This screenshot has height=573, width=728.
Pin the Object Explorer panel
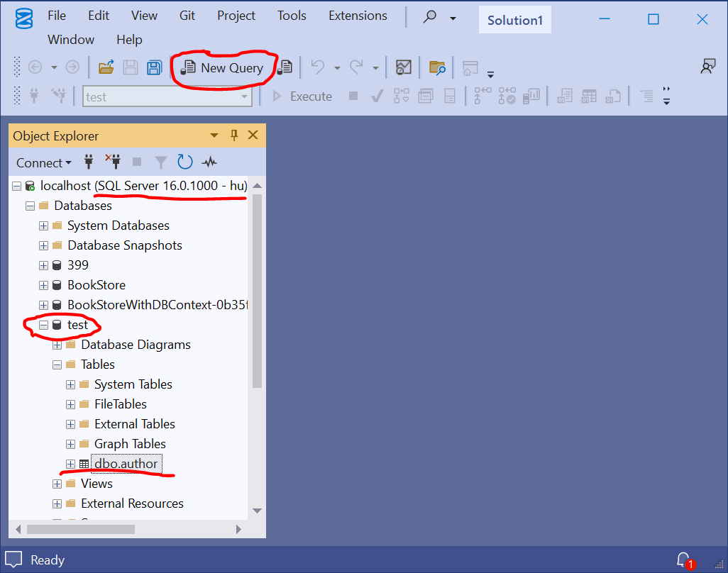click(234, 135)
